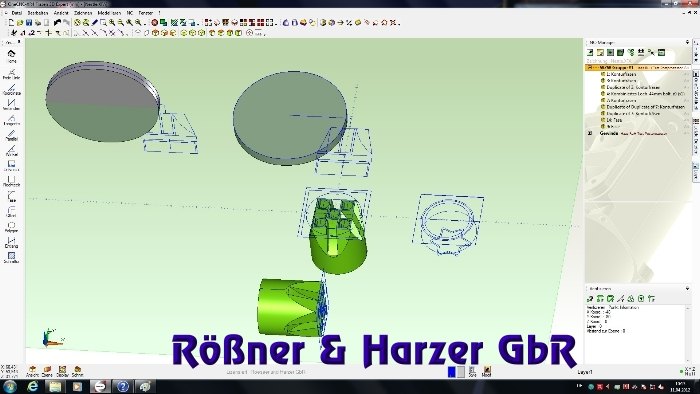Select the Tangente drawing tool

tap(12, 120)
